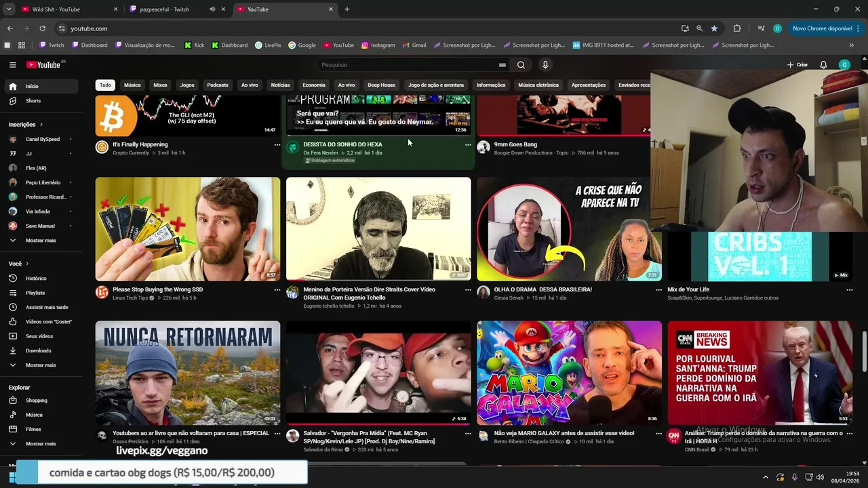Open YouTube notifications bell
The width and height of the screenshot is (868, 488).
click(x=823, y=65)
